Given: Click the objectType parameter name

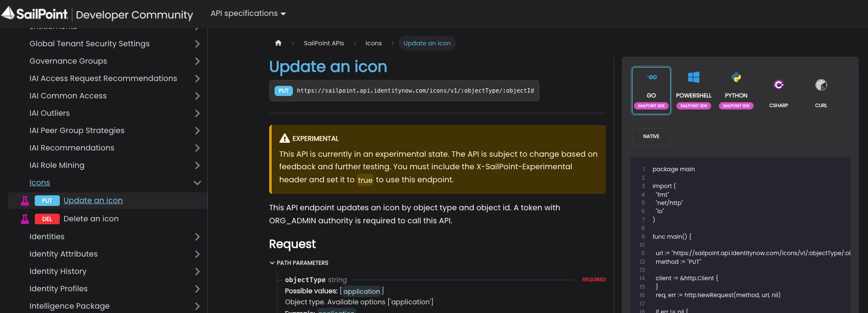Looking at the screenshot, I should coord(305,280).
